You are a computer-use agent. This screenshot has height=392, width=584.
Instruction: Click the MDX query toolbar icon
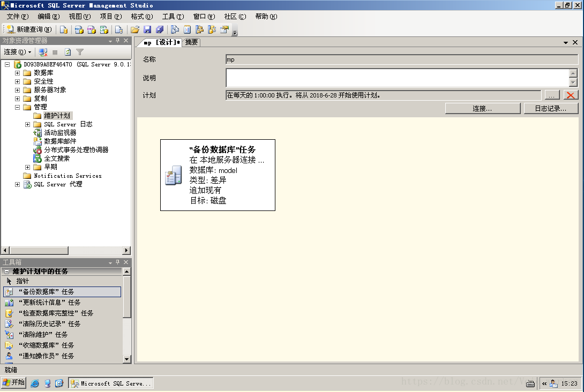click(79, 30)
